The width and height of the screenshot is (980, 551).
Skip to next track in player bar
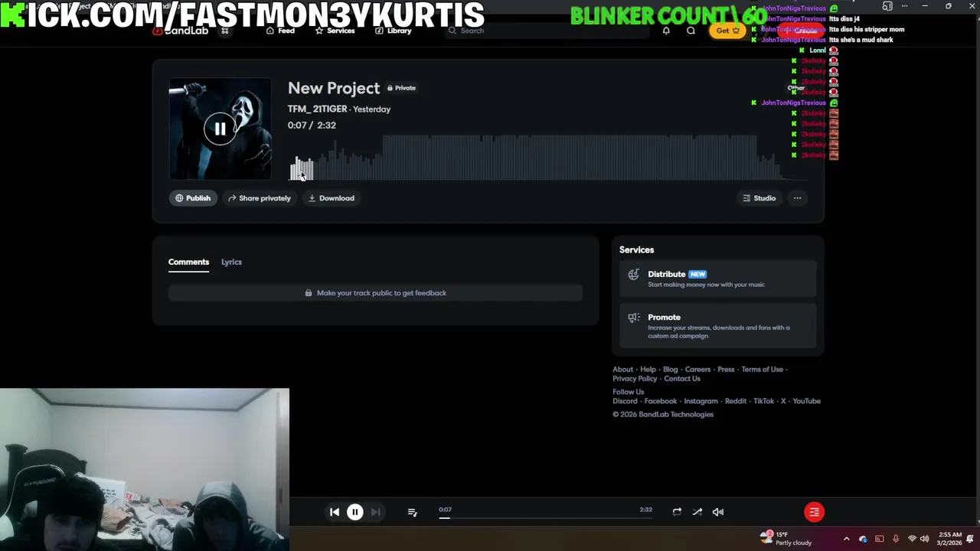pos(375,512)
